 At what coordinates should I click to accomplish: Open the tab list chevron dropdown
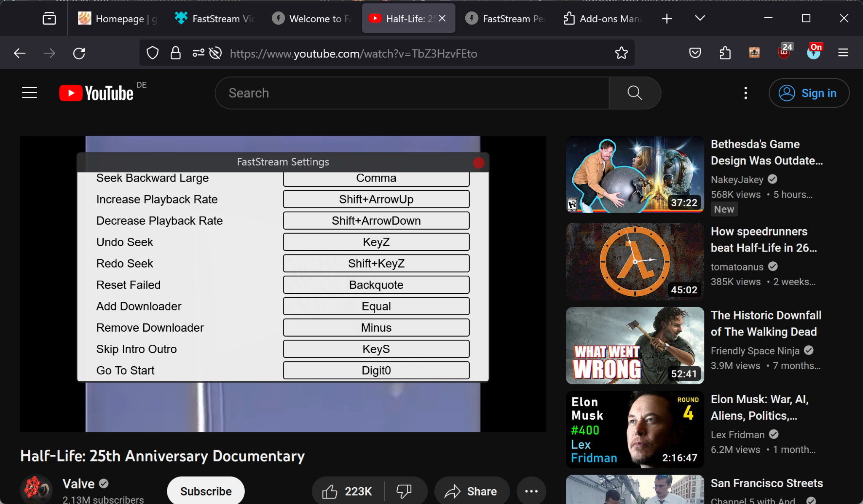[699, 18]
